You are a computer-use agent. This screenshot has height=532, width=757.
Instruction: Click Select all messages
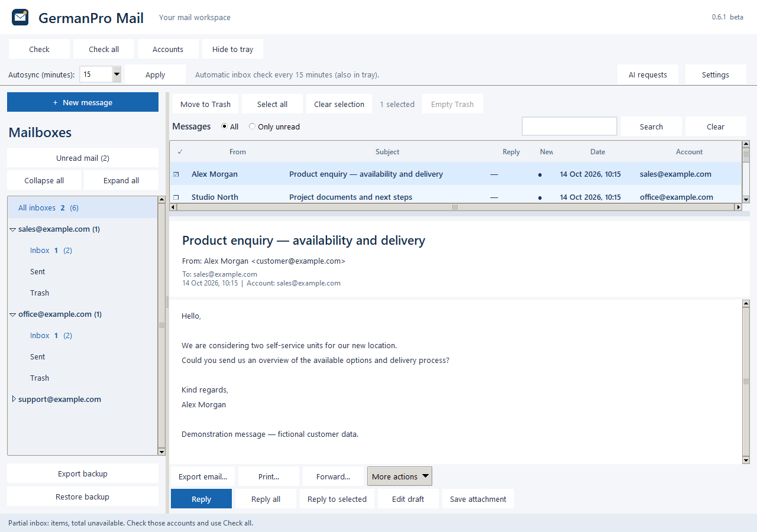[x=273, y=104]
